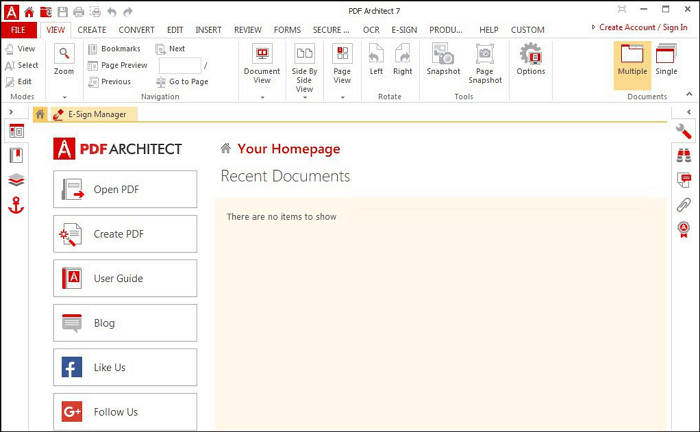Open the attachments paperclip panel
The height and width of the screenshot is (432, 700).
pyautogui.click(x=684, y=205)
